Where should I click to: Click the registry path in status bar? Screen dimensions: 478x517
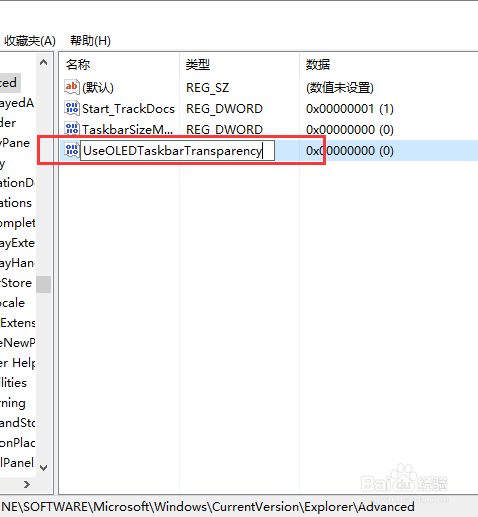coord(207,507)
